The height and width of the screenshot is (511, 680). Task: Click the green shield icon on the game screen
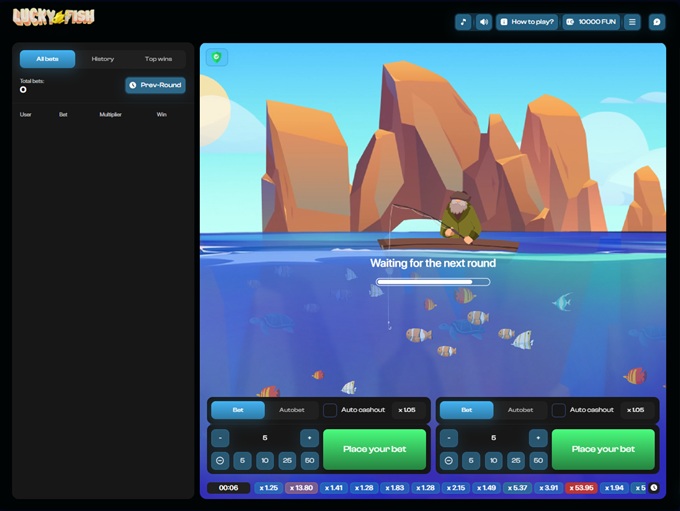pos(216,58)
